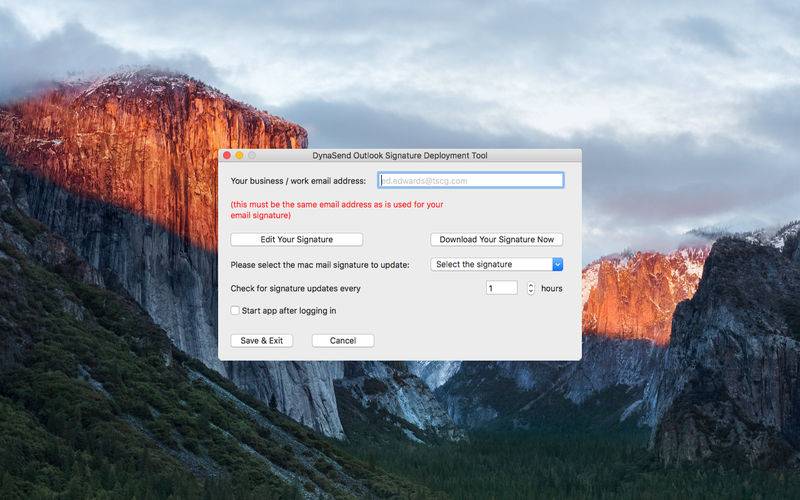Click Download Your Signature Now

(x=496, y=239)
